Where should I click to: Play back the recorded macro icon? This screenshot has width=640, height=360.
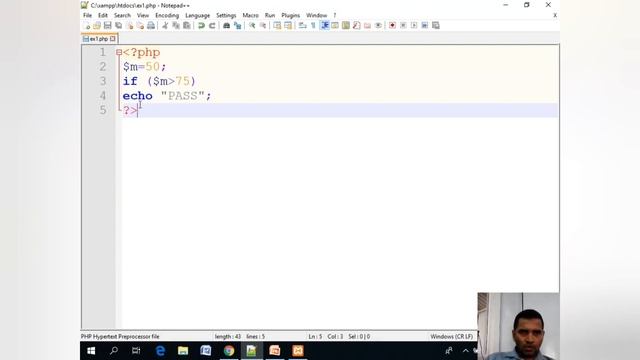click(x=414, y=26)
